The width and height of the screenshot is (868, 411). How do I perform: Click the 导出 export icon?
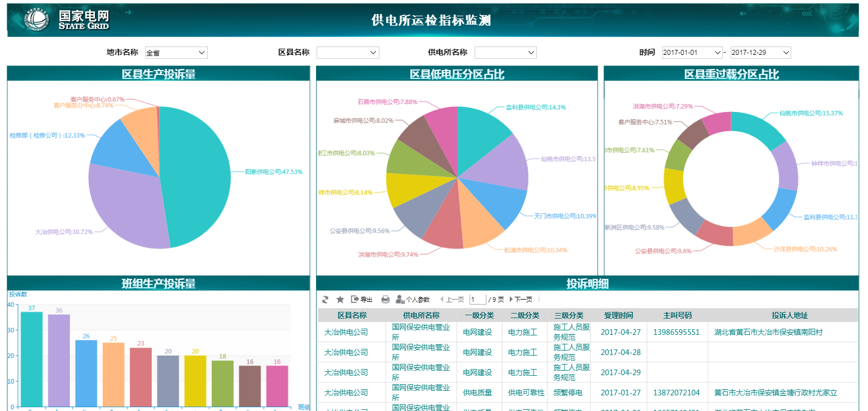(361, 300)
